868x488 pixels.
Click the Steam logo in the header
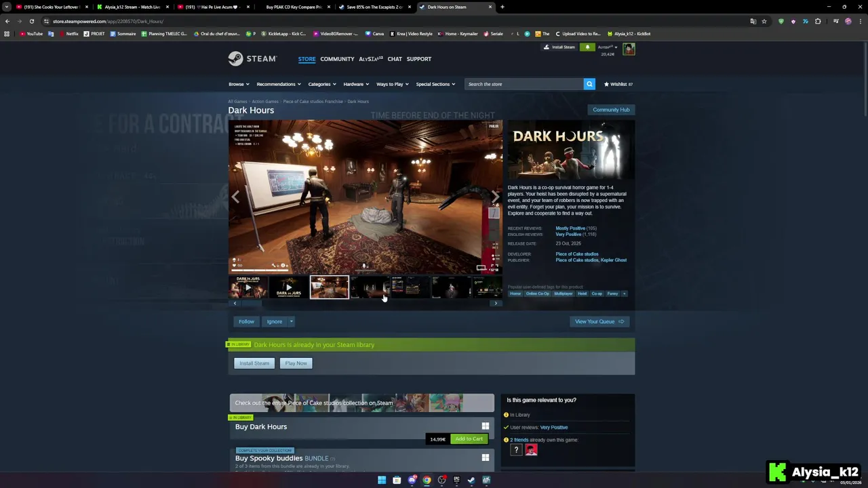(x=252, y=59)
